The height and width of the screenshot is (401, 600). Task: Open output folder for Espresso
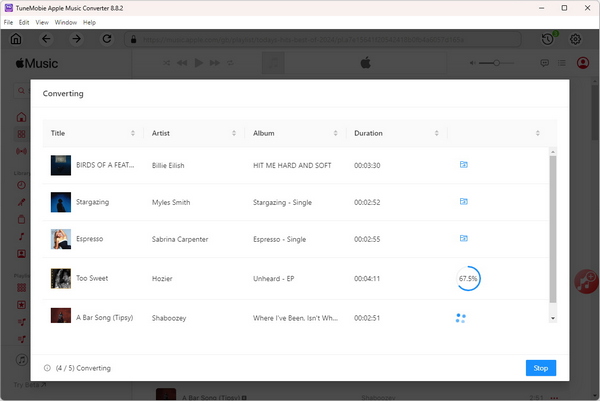coord(463,238)
